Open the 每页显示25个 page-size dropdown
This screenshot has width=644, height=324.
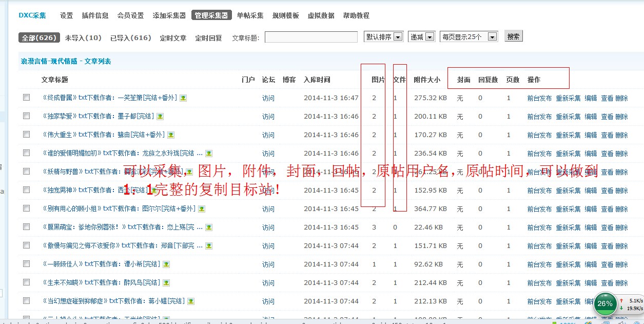[x=469, y=37]
